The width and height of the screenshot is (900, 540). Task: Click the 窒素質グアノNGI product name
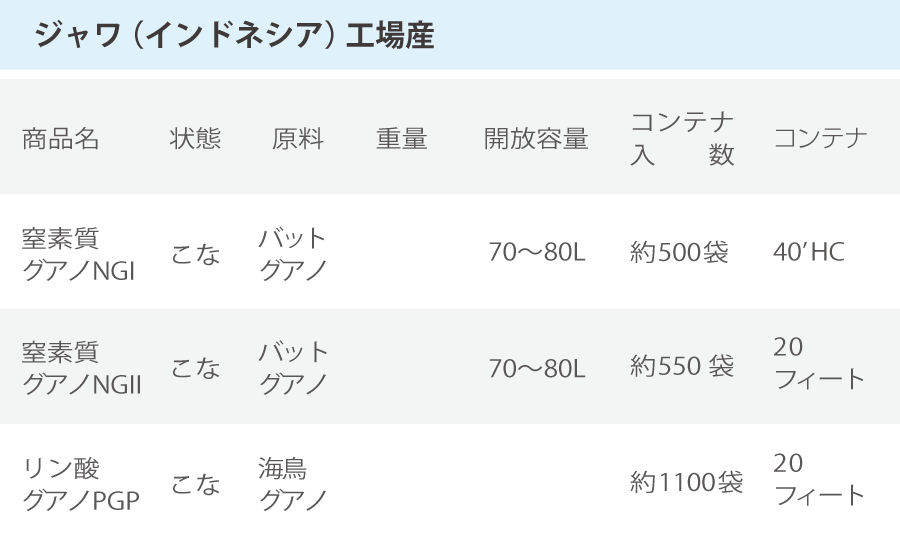(x=78, y=254)
